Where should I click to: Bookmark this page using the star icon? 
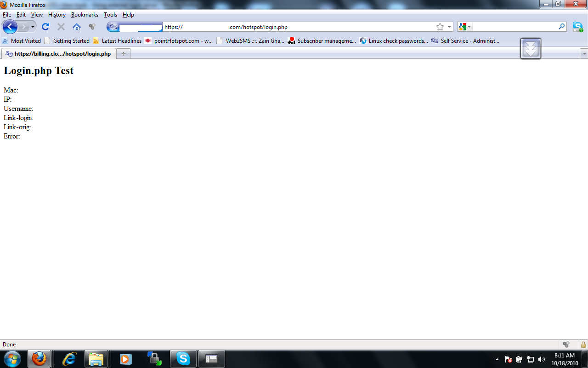pyautogui.click(x=440, y=27)
